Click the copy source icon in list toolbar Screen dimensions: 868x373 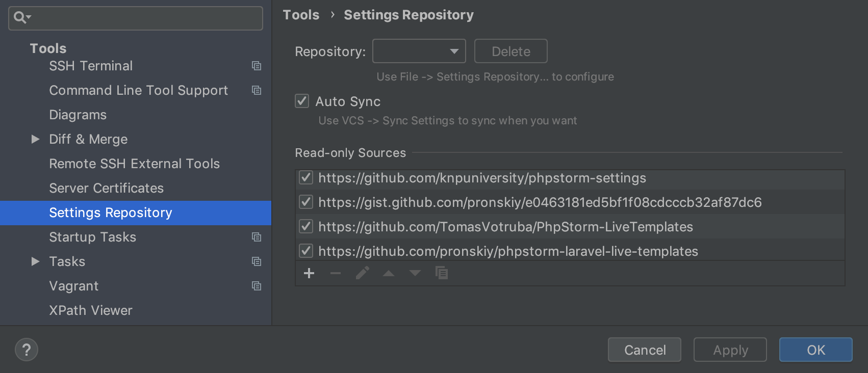click(x=442, y=273)
